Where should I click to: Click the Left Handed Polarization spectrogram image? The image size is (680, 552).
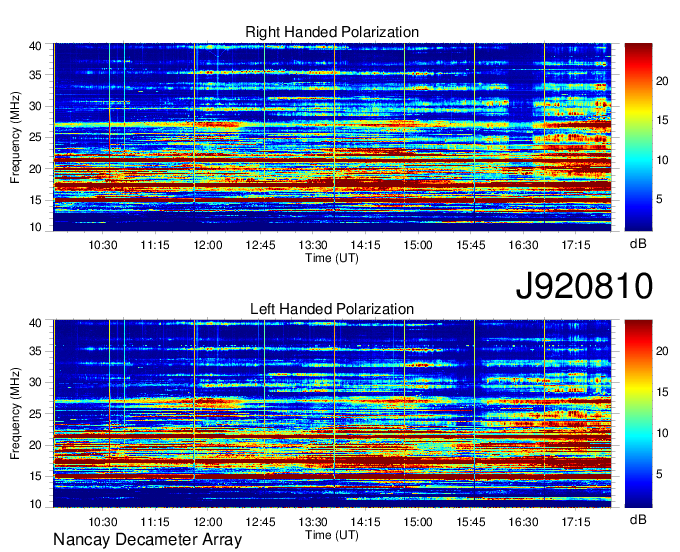coord(332,414)
